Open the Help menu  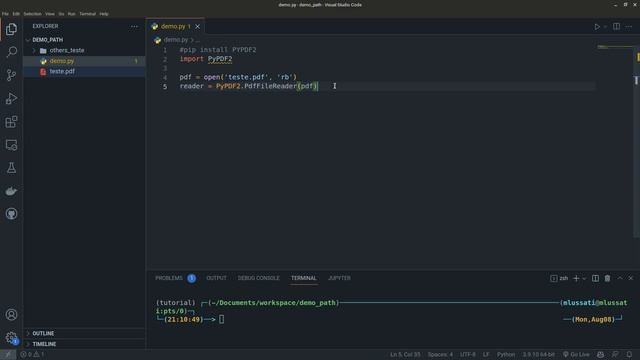tap(104, 14)
